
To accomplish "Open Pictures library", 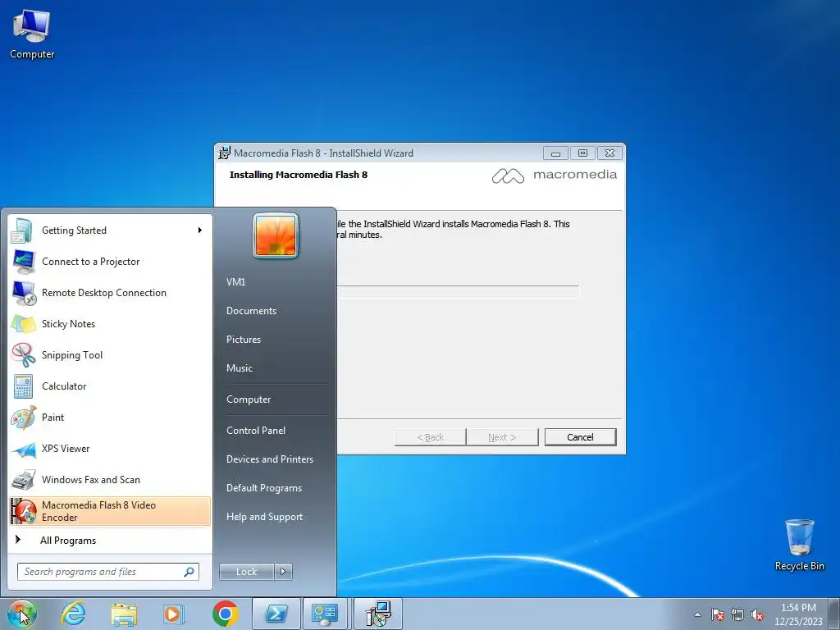I will coord(243,340).
